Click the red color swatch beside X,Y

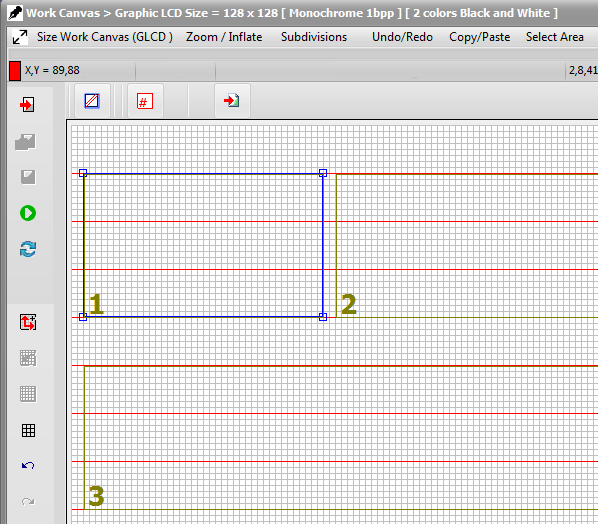(x=15, y=71)
